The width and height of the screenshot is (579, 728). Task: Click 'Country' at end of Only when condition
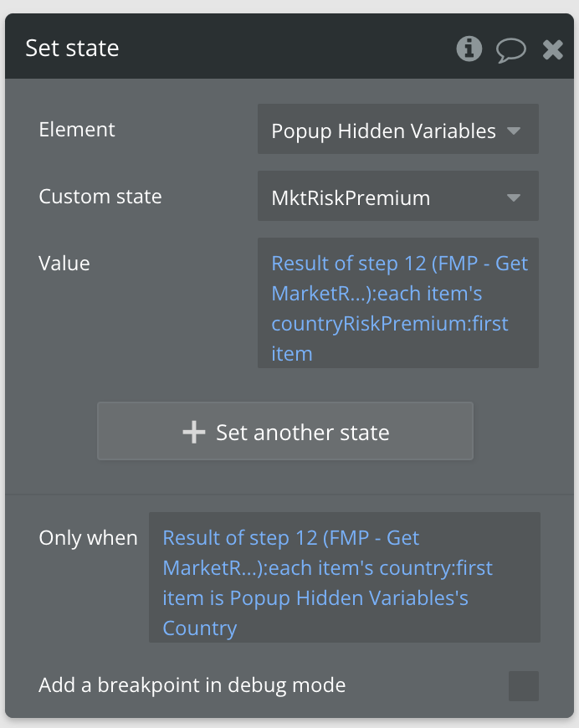pos(199,628)
